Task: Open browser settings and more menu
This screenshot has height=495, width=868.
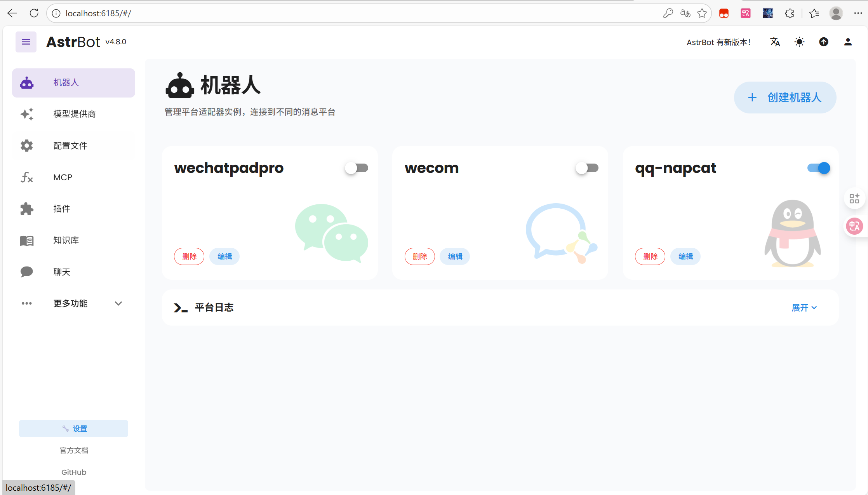Action: point(858,13)
